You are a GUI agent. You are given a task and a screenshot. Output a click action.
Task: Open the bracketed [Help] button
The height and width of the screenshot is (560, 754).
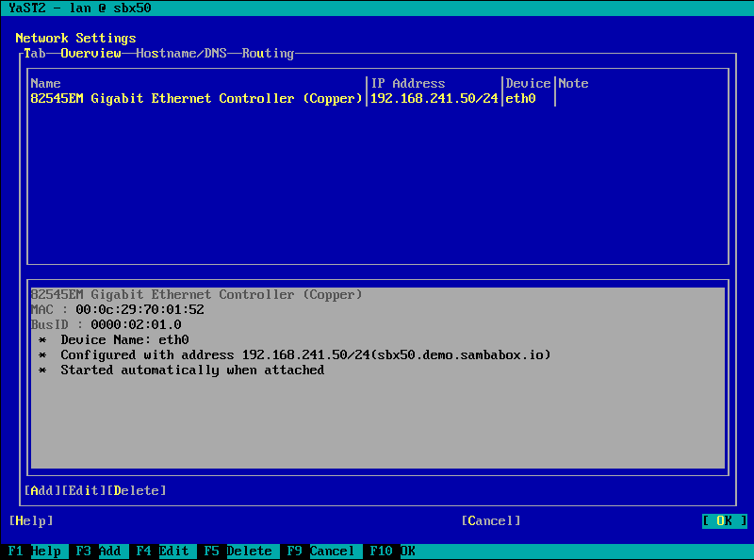30,521
